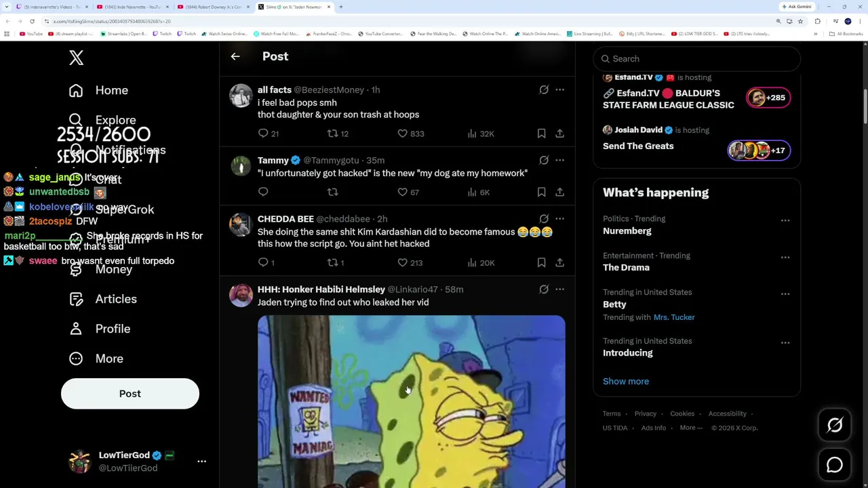Open the Nuremberg trending topic

pyautogui.click(x=627, y=231)
